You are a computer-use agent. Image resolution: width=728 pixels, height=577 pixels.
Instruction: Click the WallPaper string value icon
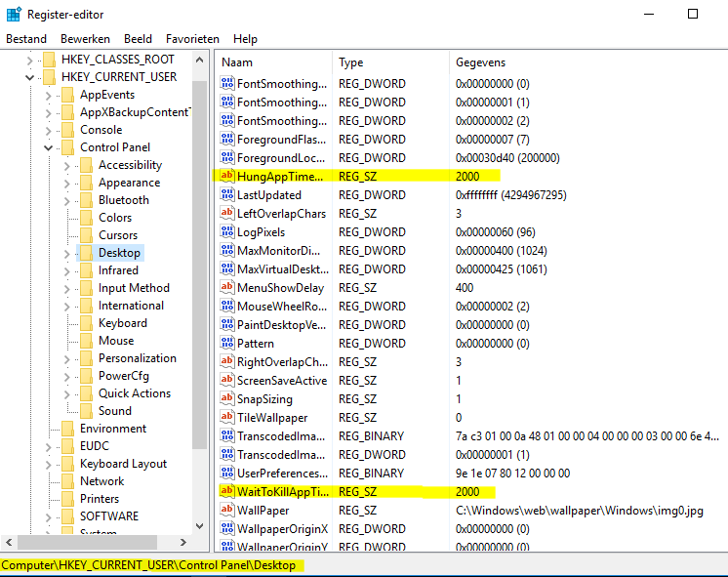pos(227,510)
